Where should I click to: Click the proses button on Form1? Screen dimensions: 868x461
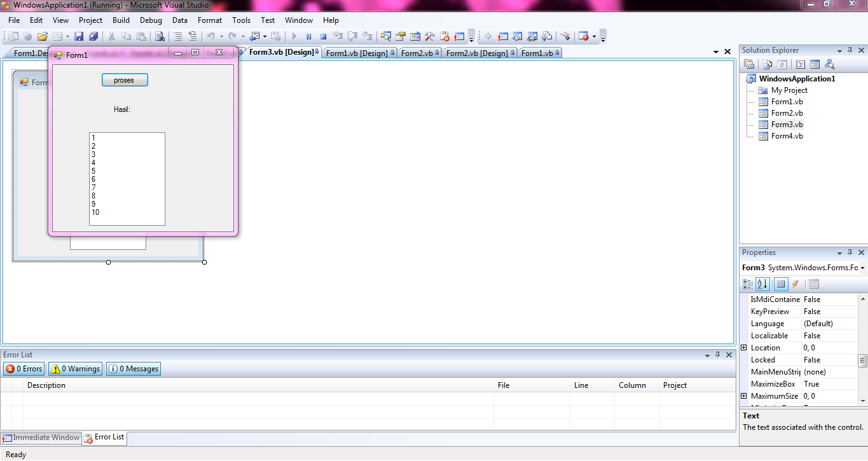click(x=125, y=79)
